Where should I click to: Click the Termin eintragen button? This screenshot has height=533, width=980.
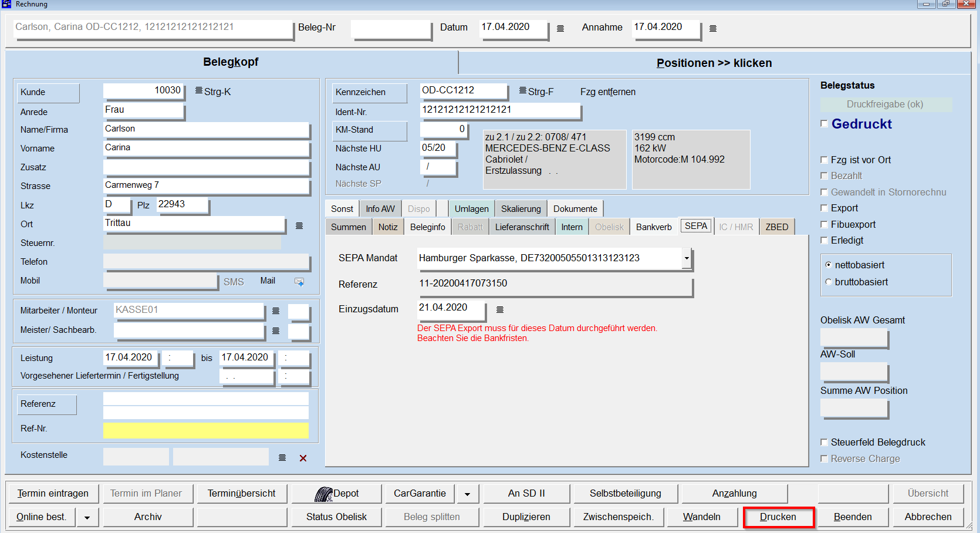pos(53,494)
